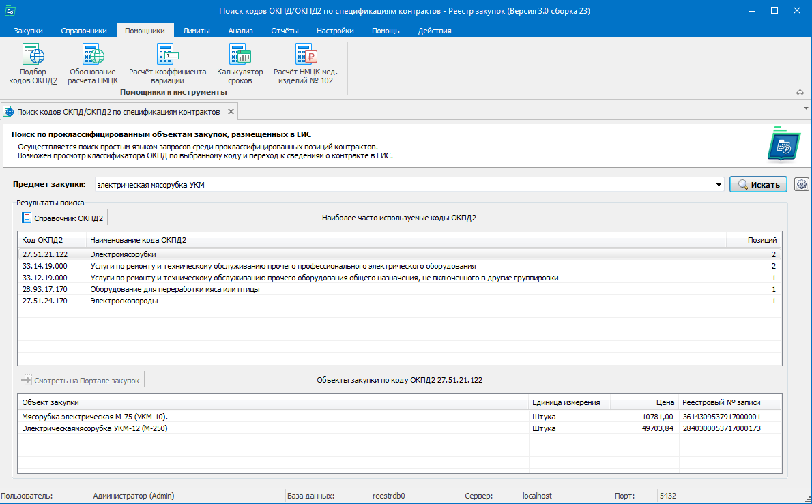Viewport: 812px width, 504px height.
Task: Open the Помощь tab
Action: pos(386,31)
